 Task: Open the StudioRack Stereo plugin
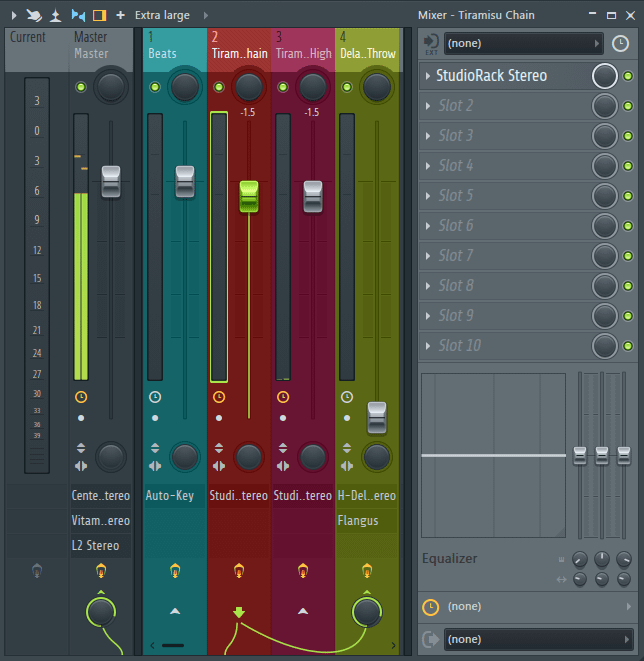491,76
